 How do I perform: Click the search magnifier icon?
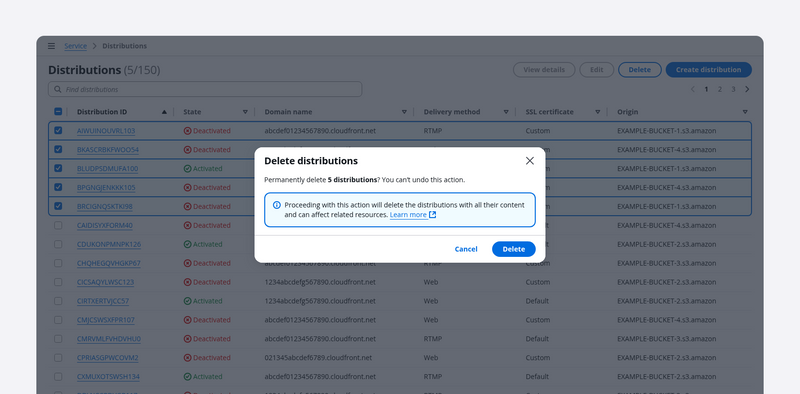pyautogui.click(x=58, y=89)
